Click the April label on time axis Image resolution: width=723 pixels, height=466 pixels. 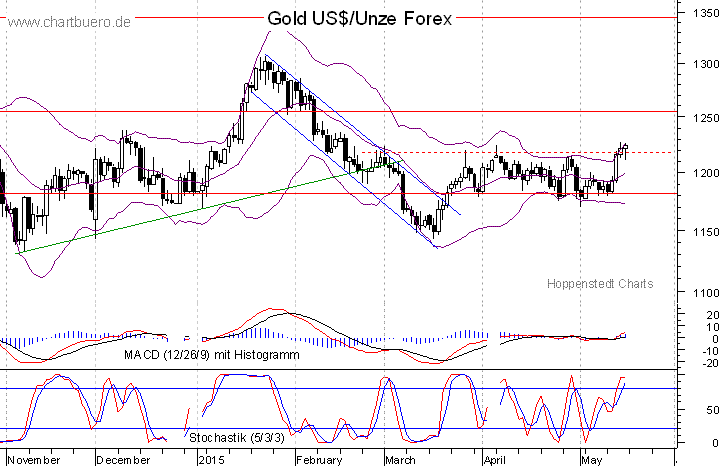tap(494, 460)
